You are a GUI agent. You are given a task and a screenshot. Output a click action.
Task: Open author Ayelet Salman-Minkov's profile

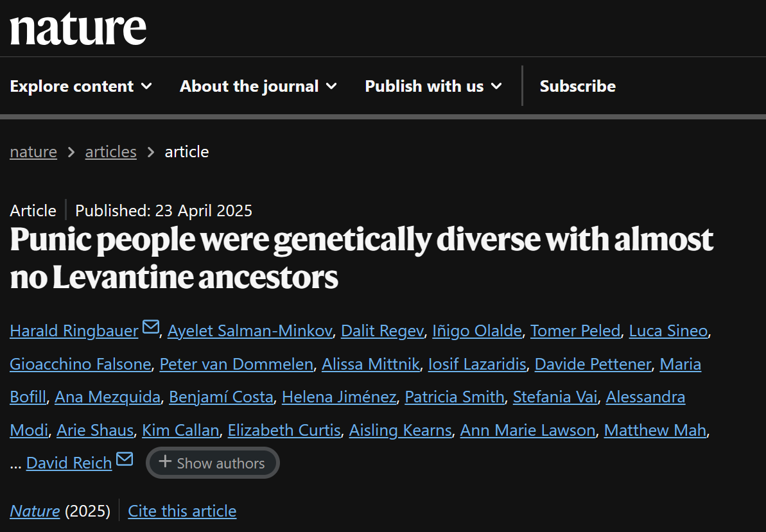250,331
